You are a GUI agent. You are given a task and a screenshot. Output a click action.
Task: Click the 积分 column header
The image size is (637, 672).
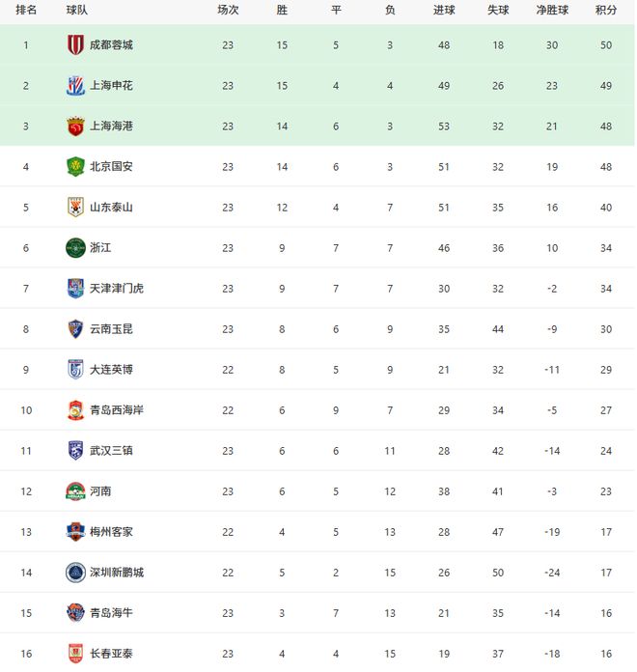607,10
